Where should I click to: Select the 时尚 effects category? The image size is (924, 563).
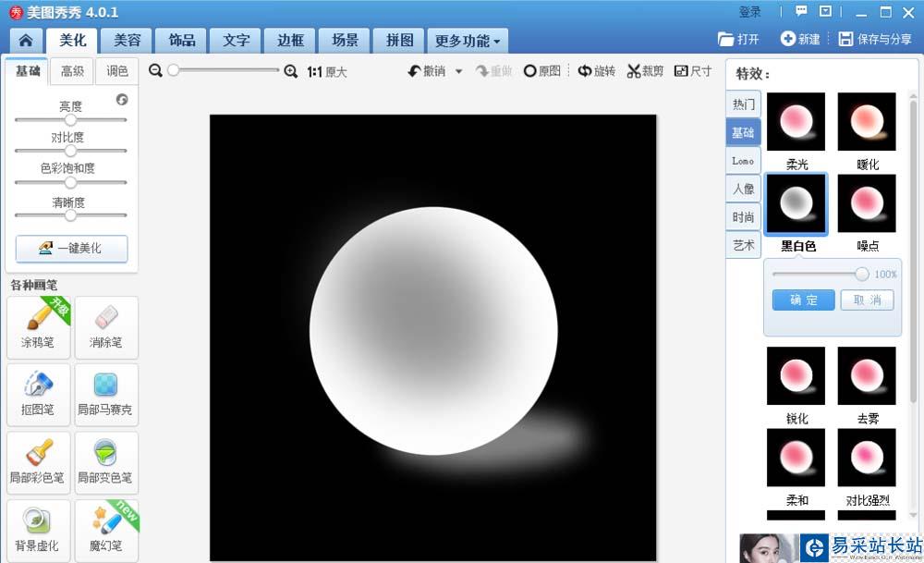tap(743, 217)
